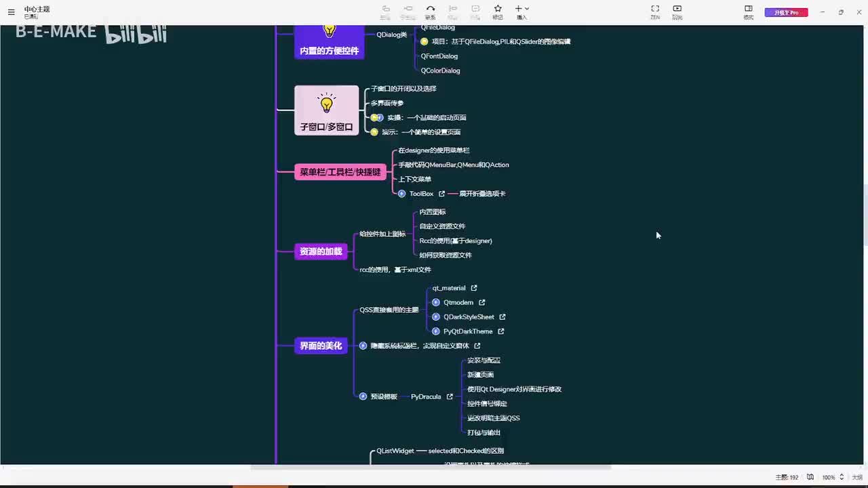Open the external link next to ToolBox
Viewport: 868px width, 488px height.
(x=442, y=194)
